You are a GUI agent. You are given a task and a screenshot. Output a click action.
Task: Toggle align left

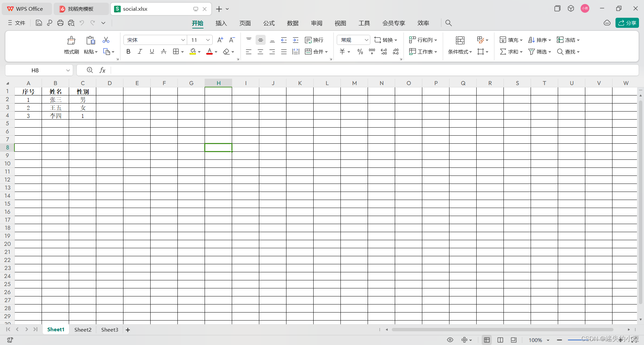click(249, 52)
